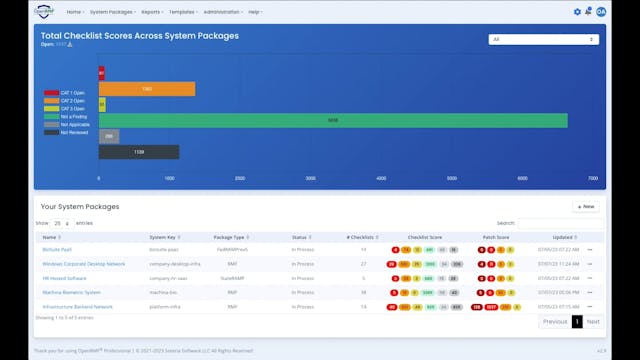Click red checklist score badge for Infrastructure Backend Network

(x=392, y=307)
